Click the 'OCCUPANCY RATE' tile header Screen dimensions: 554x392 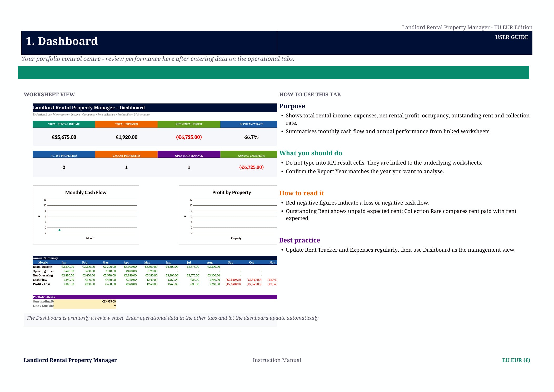click(249, 124)
